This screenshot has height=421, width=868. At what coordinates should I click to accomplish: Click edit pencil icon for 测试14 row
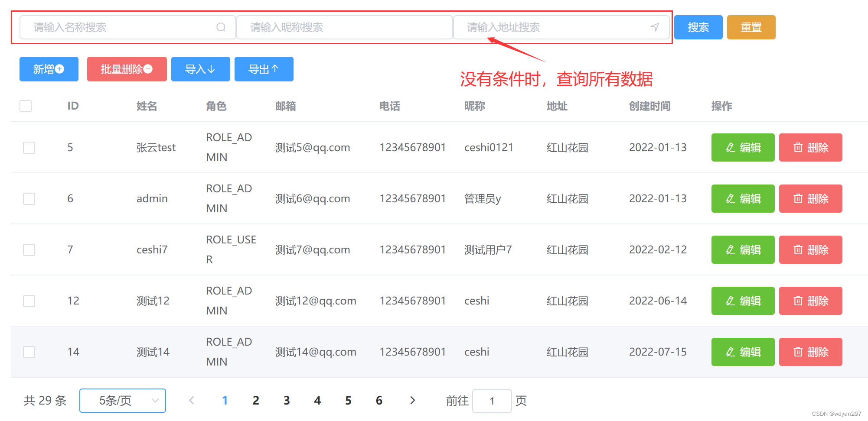[x=731, y=352]
